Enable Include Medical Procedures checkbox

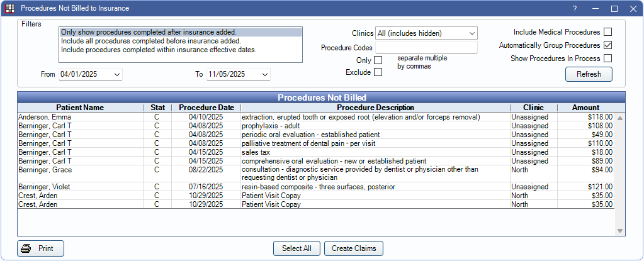607,32
